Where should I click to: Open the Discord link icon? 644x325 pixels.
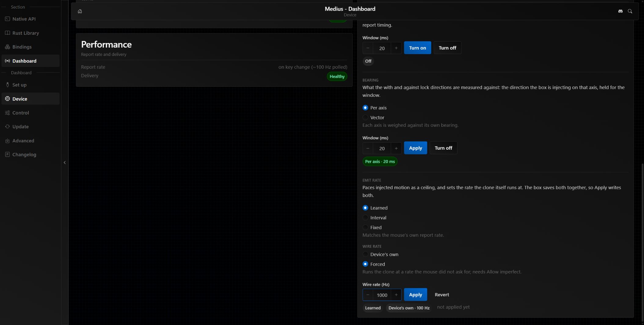click(x=620, y=11)
